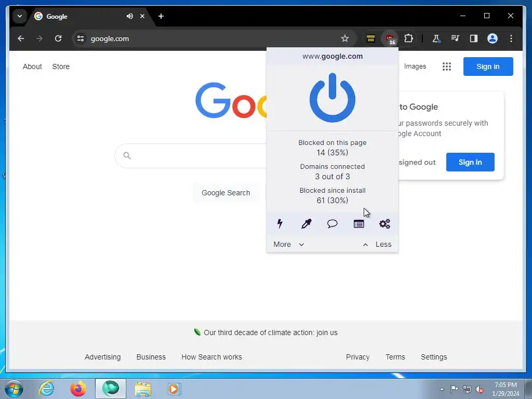Open the Chrome profile avatar
The width and height of the screenshot is (532, 399).
(x=493, y=38)
